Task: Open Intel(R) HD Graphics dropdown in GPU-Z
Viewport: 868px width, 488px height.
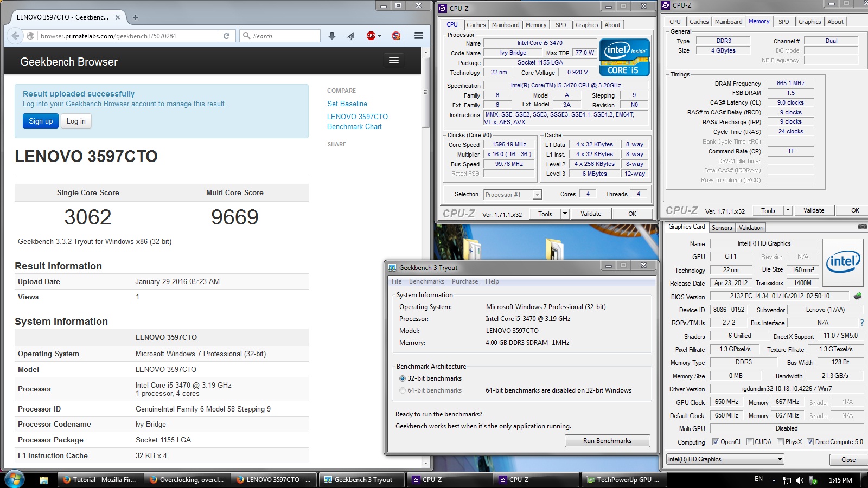Action: (x=725, y=459)
